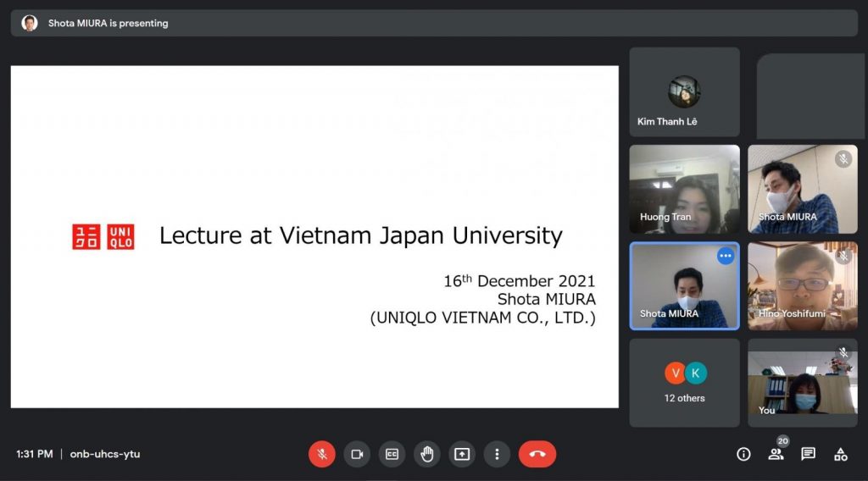Open the 12 others participants tile
The width and height of the screenshot is (868, 481).
click(x=684, y=383)
